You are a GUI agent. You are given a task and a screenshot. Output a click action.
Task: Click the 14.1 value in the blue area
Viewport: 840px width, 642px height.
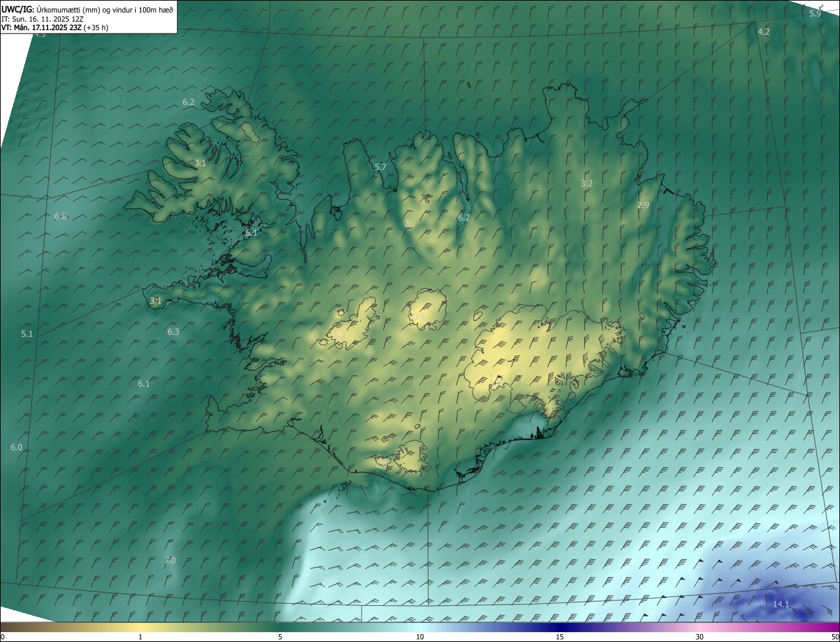pyautogui.click(x=781, y=605)
